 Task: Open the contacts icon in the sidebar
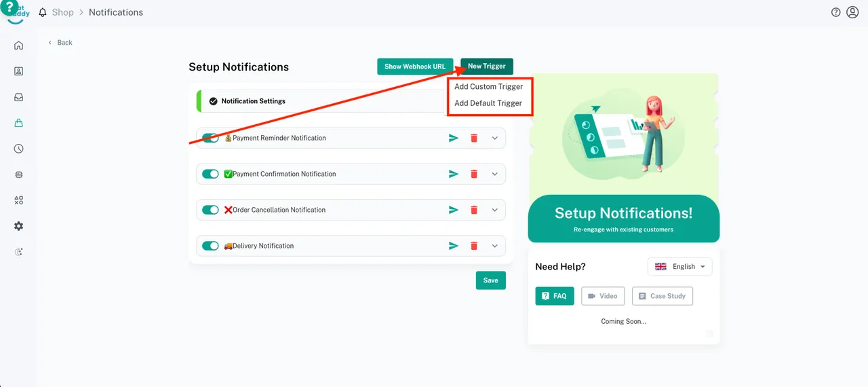pos(18,71)
